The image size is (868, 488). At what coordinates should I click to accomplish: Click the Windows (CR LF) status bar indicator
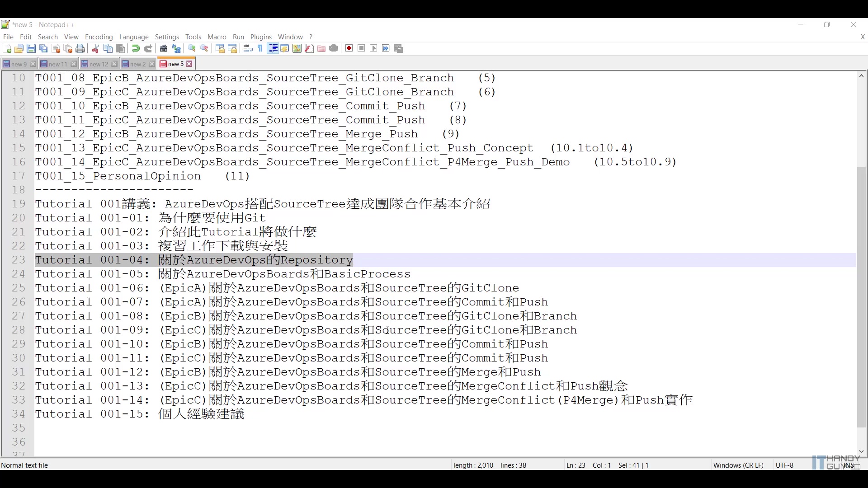click(x=738, y=465)
